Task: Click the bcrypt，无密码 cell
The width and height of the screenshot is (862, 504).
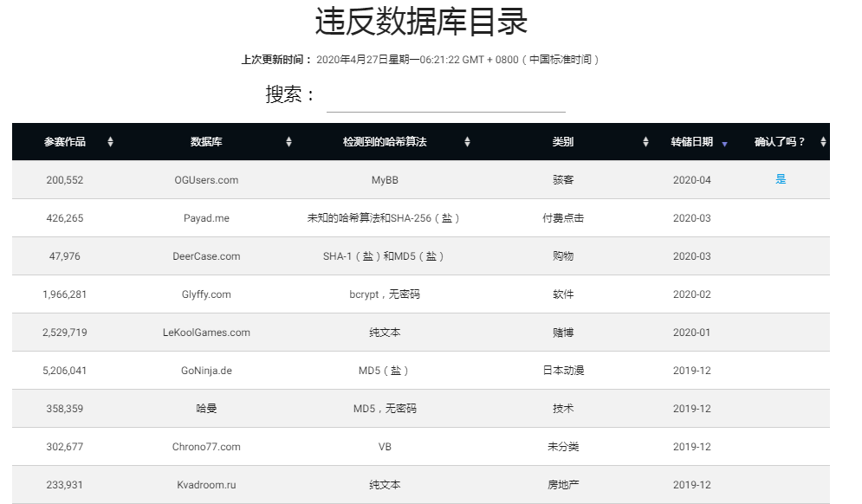Action: click(x=385, y=294)
